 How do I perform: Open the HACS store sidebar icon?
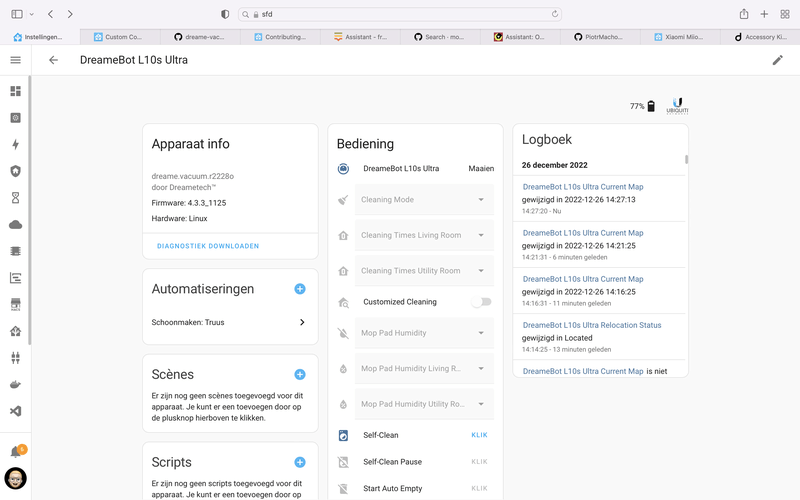[x=15, y=305]
